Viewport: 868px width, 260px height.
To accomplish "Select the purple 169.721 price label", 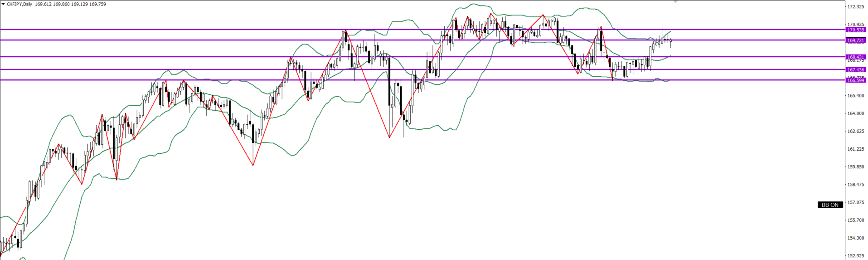I will click(x=856, y=40).
